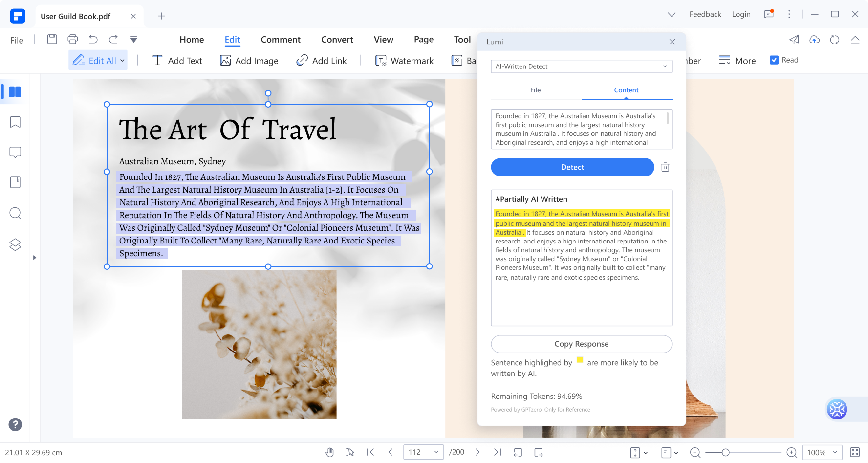
Task: Enable the Read mode checkbox
Action: pyautogui.click(x=774, y=59)
